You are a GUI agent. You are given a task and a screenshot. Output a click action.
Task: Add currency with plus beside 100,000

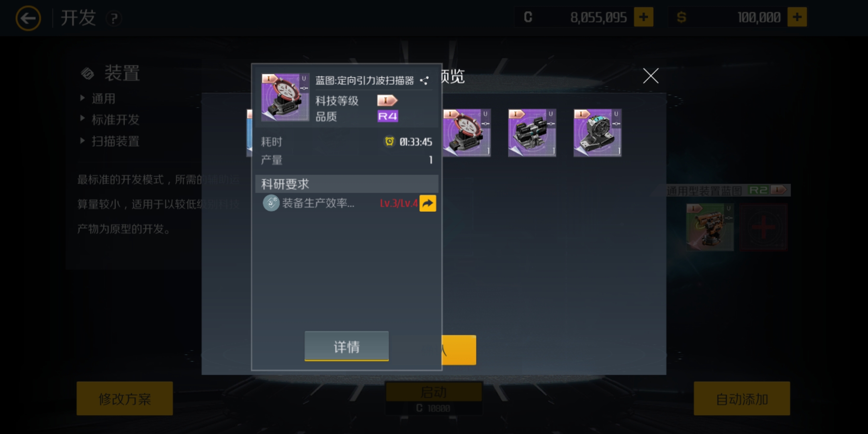797,17
